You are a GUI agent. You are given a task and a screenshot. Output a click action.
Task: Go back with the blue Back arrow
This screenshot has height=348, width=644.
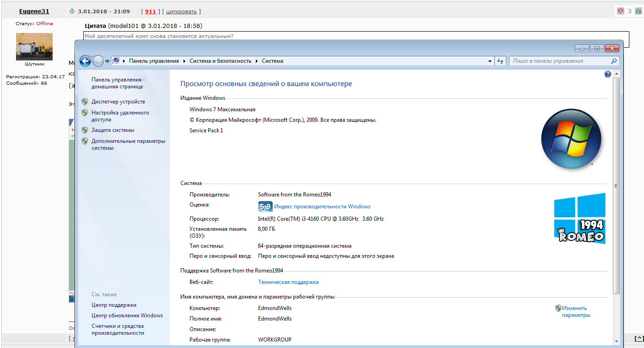tap(85, 61)
